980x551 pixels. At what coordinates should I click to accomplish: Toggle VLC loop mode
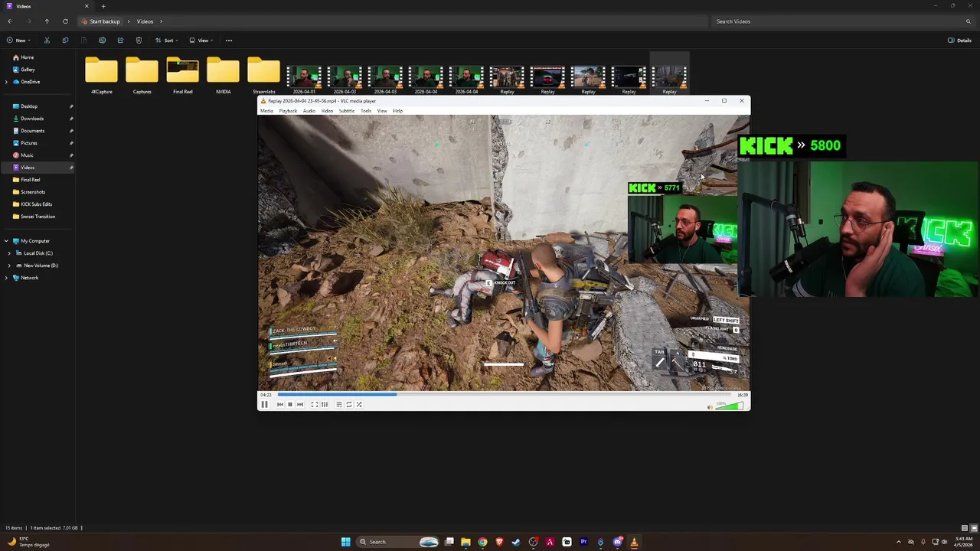point(348,404)
